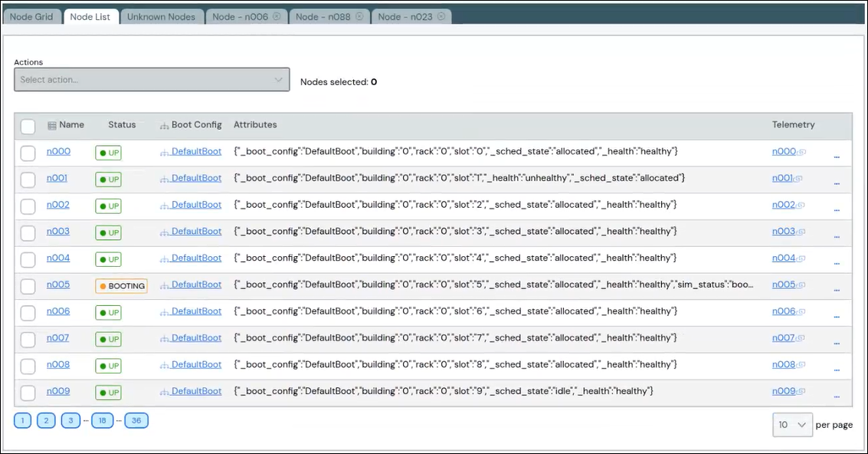The width and height of the screenshot is (868, 454).
Task: Select the checkbox for node n001
Action: click(x=28, y=179)
